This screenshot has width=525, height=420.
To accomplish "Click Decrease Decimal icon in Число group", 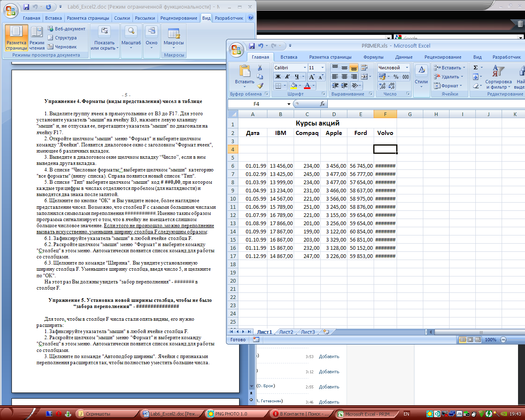I will point(392,86).
